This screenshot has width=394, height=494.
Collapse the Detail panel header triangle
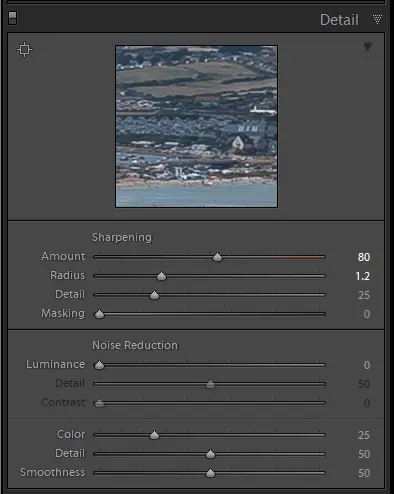pos(377,19)
